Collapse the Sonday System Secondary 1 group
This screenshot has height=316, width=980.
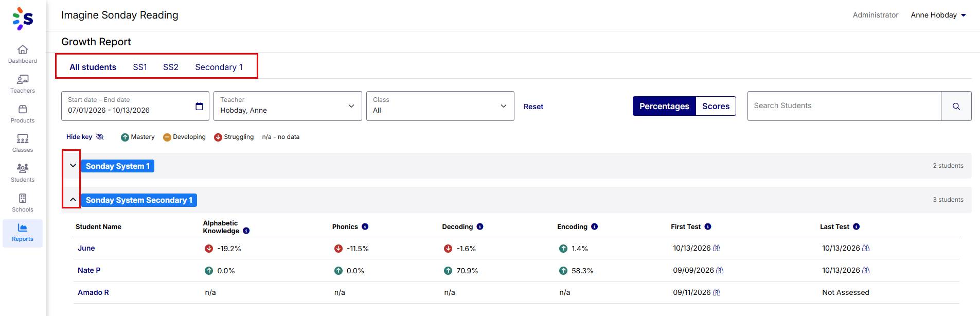pyautogui.click(x=73, y=200)
